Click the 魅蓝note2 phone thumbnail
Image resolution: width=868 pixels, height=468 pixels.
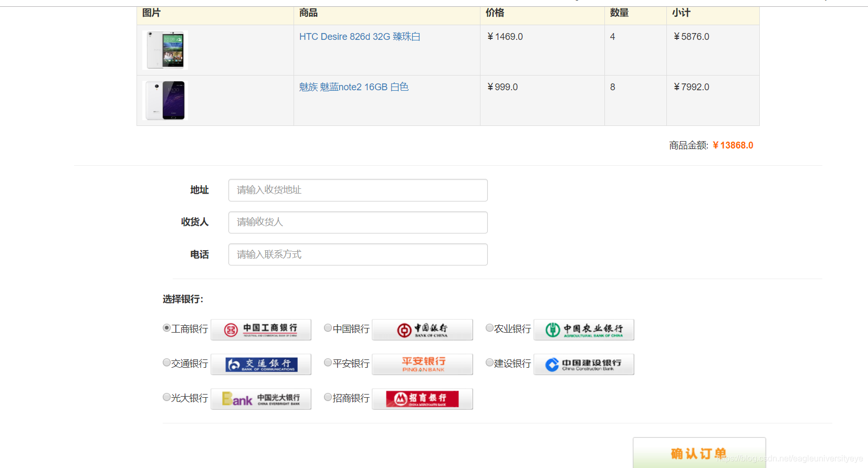coord(165,100)
